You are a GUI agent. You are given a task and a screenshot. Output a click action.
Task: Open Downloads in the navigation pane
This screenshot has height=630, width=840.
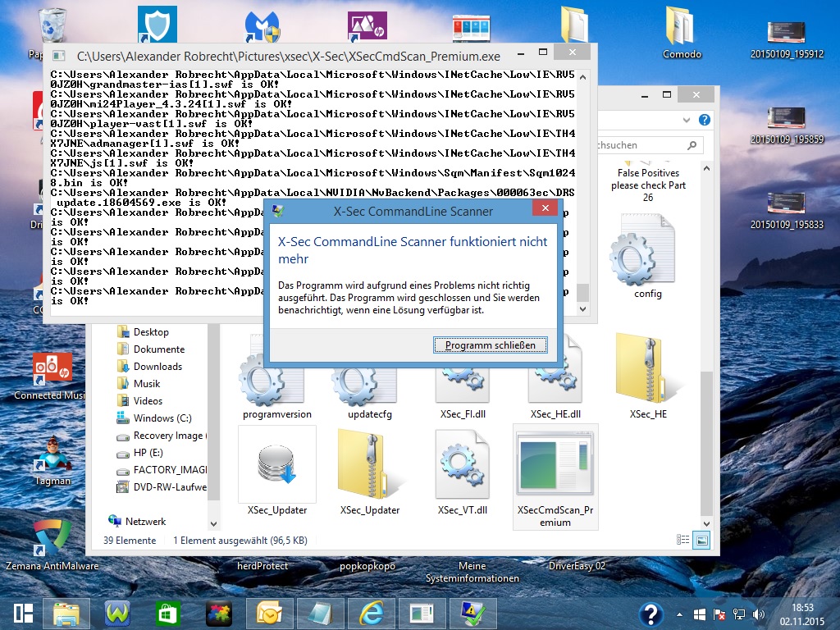pyautogui.click(x=157, y=367)
